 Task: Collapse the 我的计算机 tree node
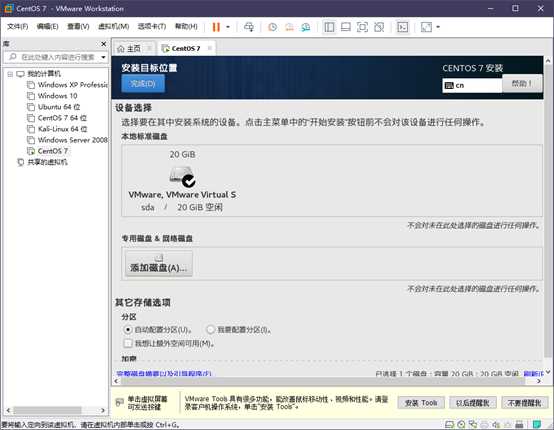(x=10, y=74)
